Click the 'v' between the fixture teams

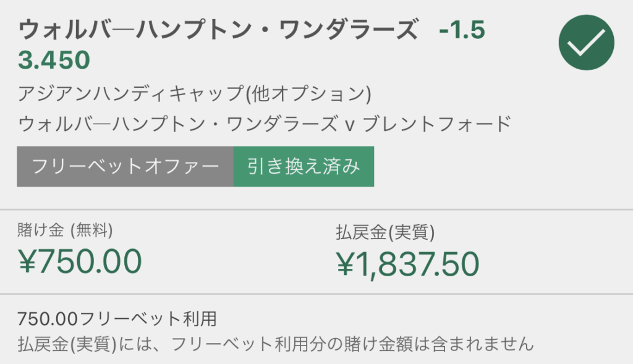pyautogui.click(x=350, y=125)
